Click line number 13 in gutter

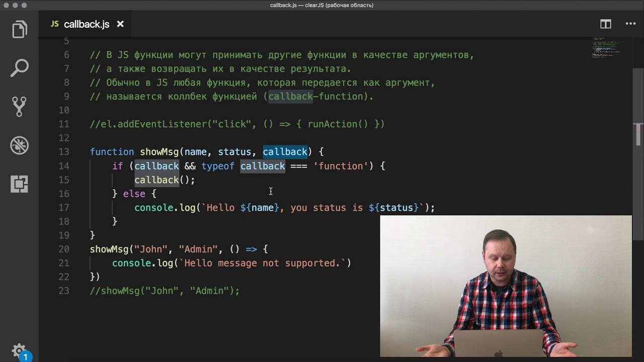coord(64,152)
